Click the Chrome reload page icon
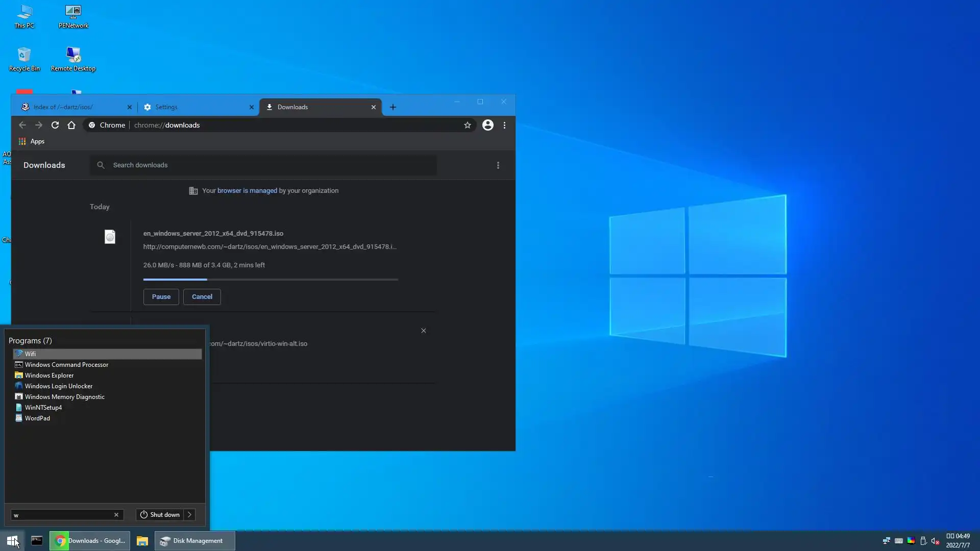Viewport: 980px width, 551px height. coord(55,125)
